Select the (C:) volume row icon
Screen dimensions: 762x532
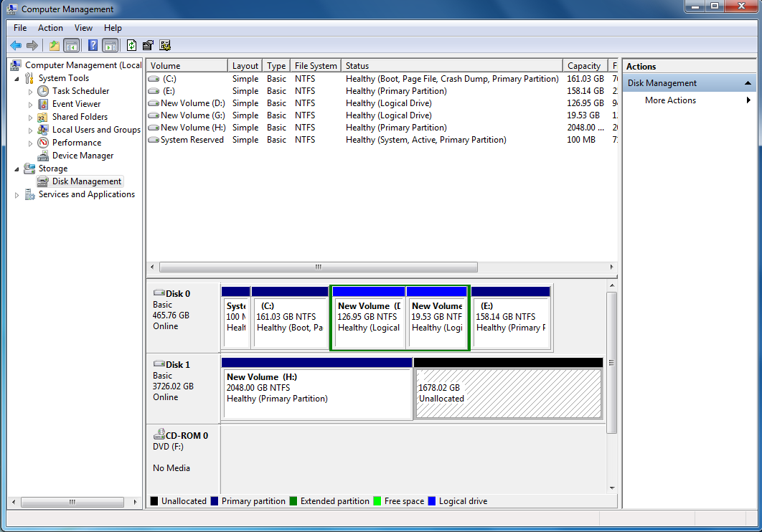tap(154, 79)
